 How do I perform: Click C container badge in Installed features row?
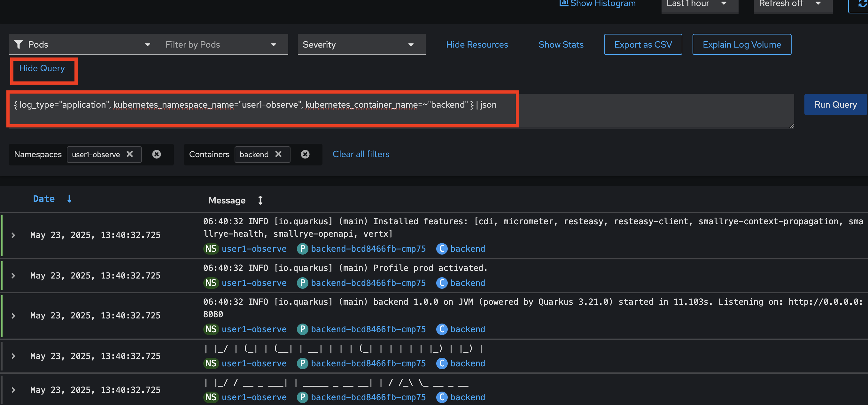[442, 249]
